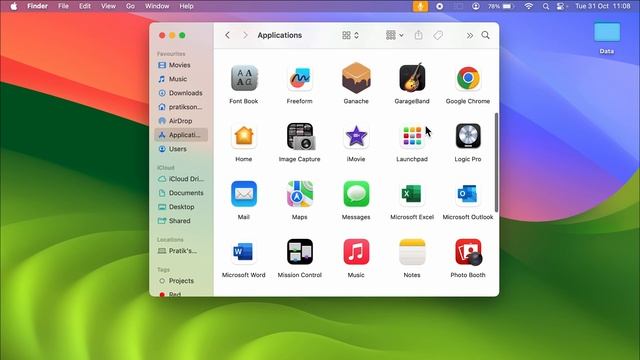Click the Microsoft Excel app icon
640x360 pixels.
(412, 194)
